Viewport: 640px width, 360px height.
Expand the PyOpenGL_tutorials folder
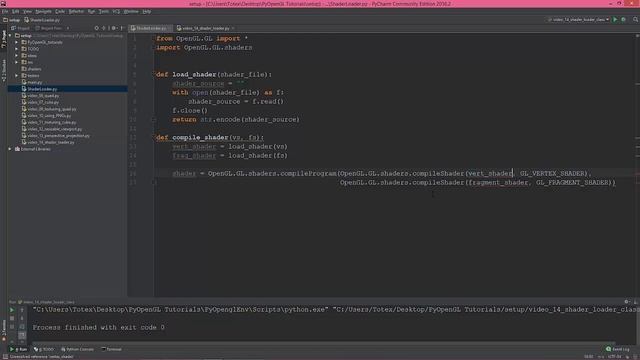coord(17,42)
